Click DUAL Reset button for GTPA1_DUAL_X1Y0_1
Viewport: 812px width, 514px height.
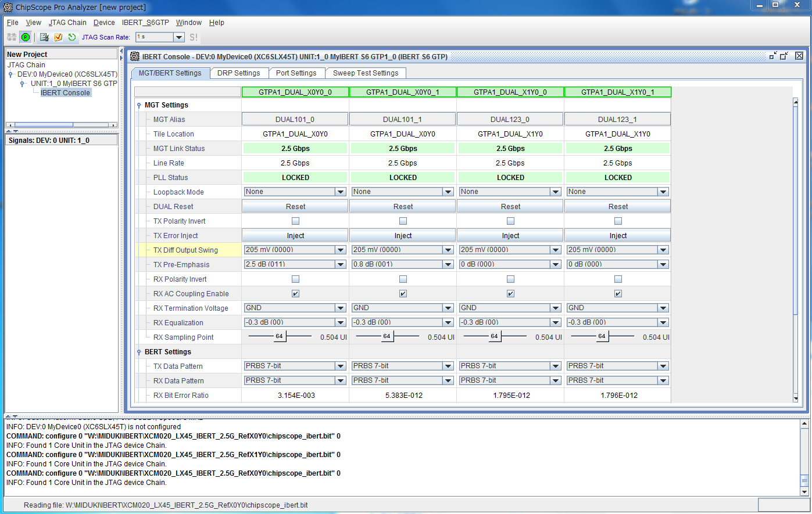coord(618,206)
